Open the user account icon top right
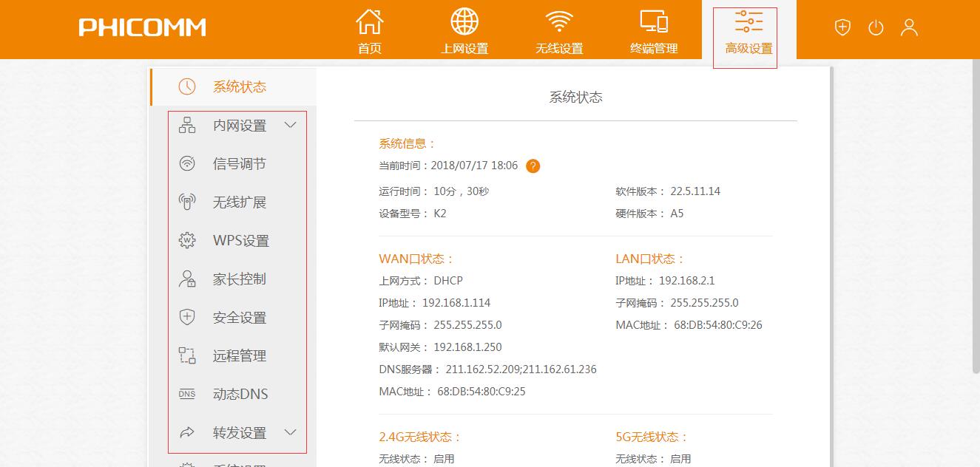The width and height of the screenshot is (980, 467). [910, 27]
